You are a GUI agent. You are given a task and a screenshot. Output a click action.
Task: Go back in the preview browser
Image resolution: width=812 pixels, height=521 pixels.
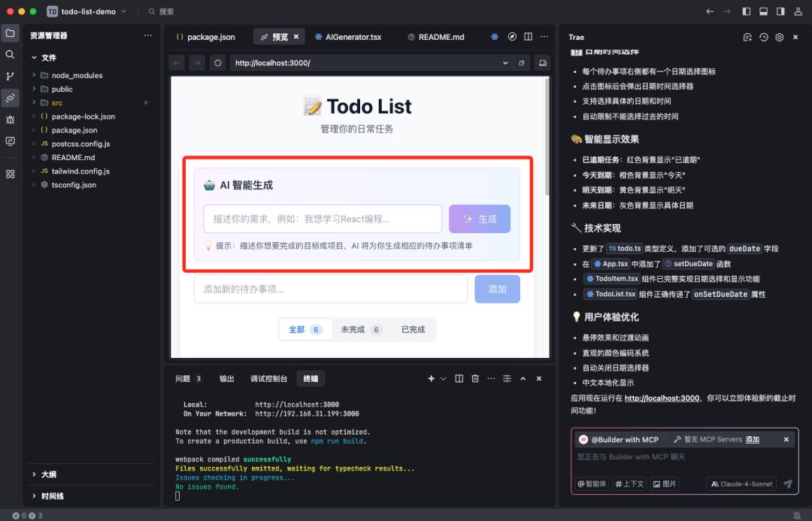pos(177,63)
